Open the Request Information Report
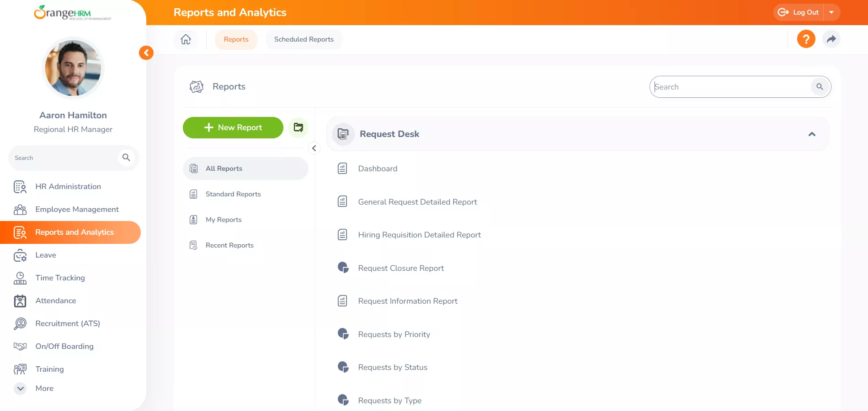 [x=408, y=301]
